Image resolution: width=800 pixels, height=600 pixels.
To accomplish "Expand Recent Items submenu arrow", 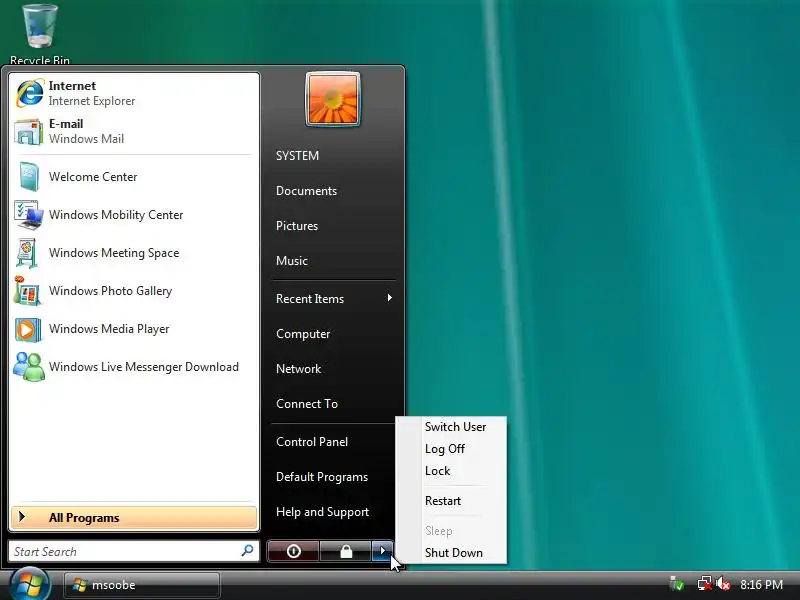I will click(x=390, y=298).
